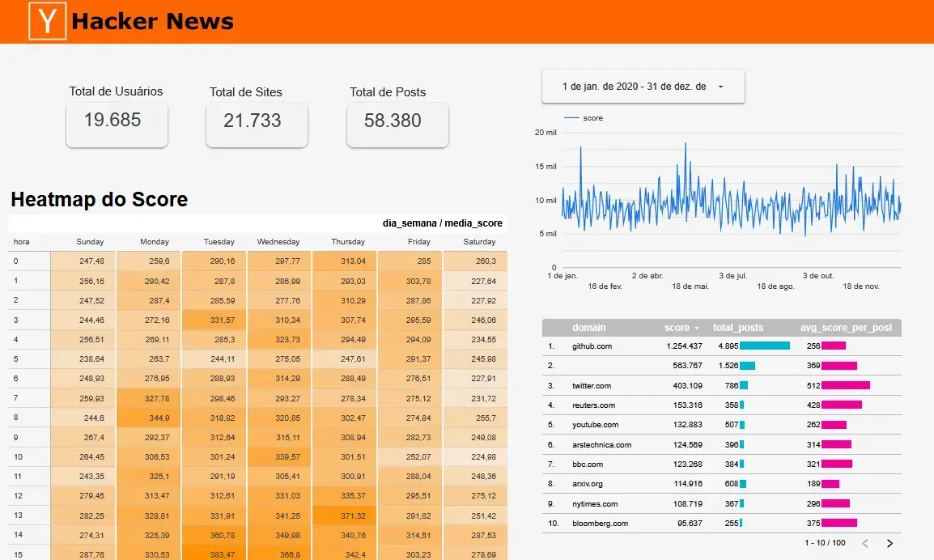
Task: Click the Sunday column header in heatmap
Action: coord(90,242)
